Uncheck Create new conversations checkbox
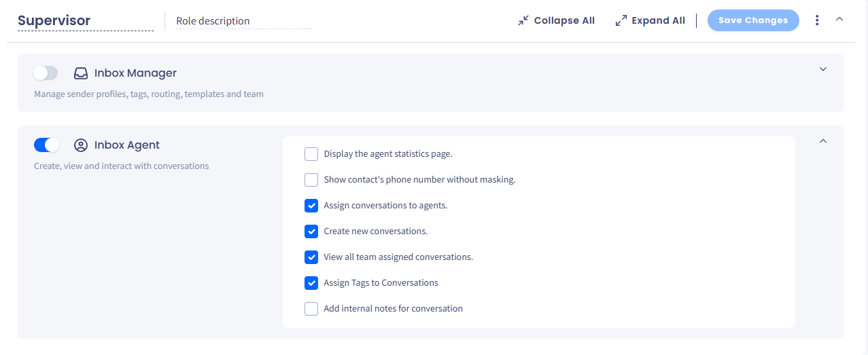Screen dimensions: 868x355 pos(311,231)
